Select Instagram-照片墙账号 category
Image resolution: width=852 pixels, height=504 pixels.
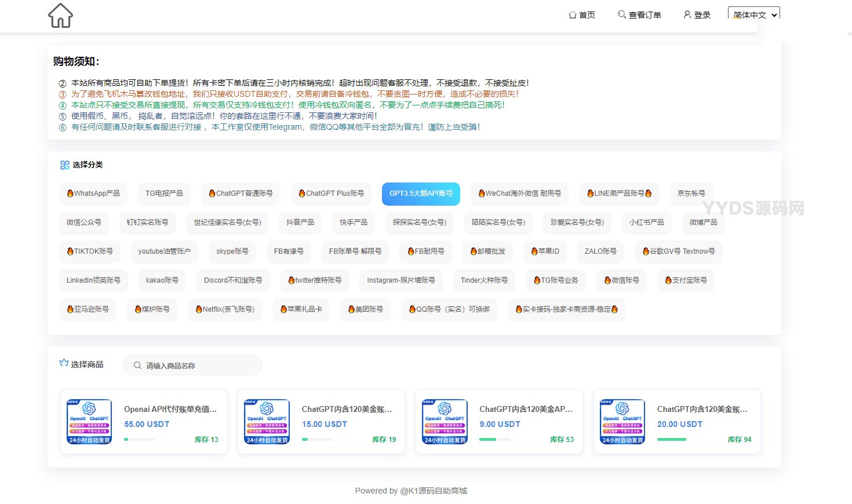(x=401, y=280)
